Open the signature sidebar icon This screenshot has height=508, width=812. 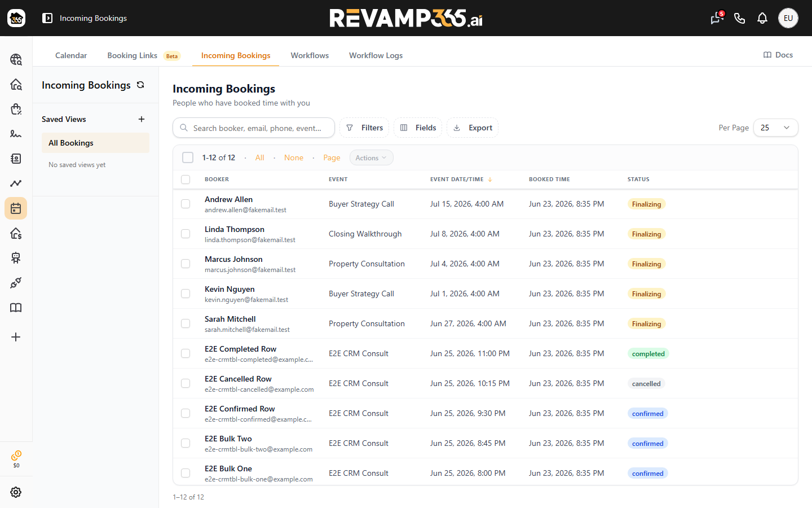point(16,134)
